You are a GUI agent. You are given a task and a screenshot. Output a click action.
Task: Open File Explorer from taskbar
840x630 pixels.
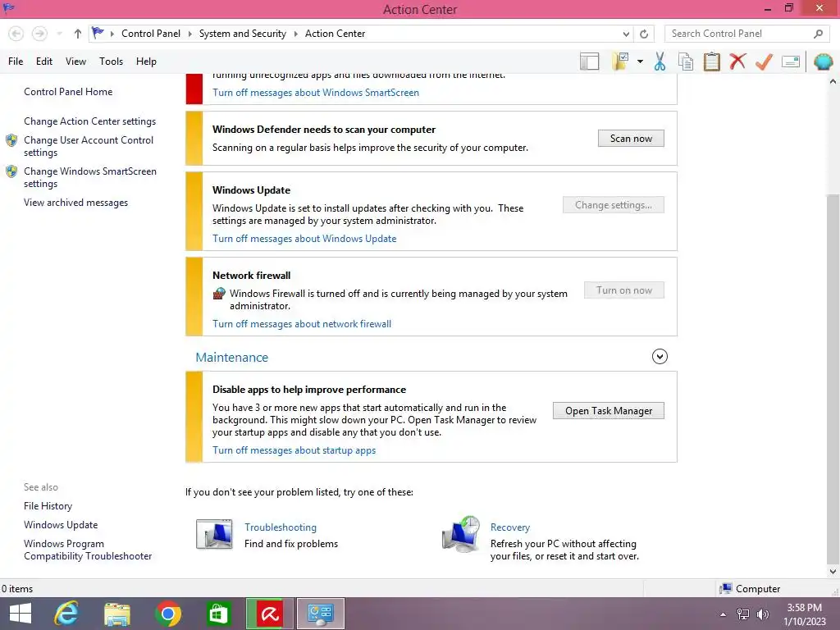point(117,614)
